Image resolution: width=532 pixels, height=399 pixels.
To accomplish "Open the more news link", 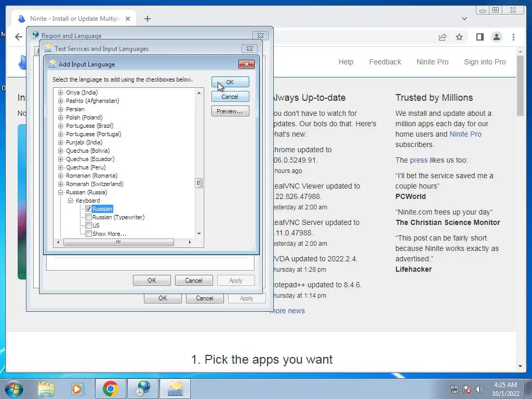I will pos(287,311).
